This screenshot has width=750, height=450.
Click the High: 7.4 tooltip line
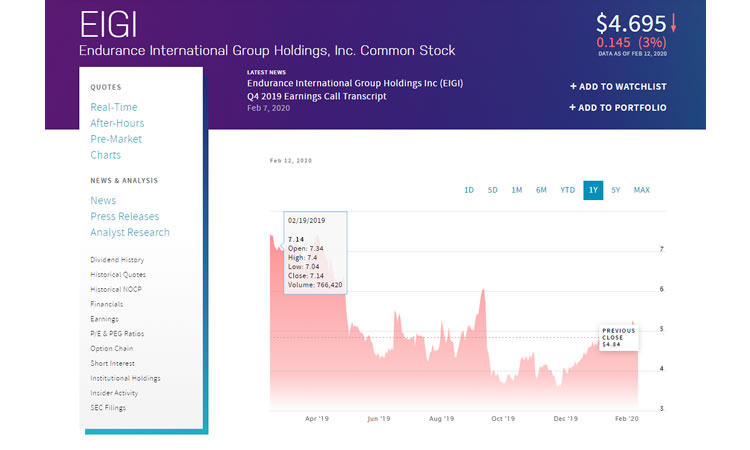[x=302, y=258]
